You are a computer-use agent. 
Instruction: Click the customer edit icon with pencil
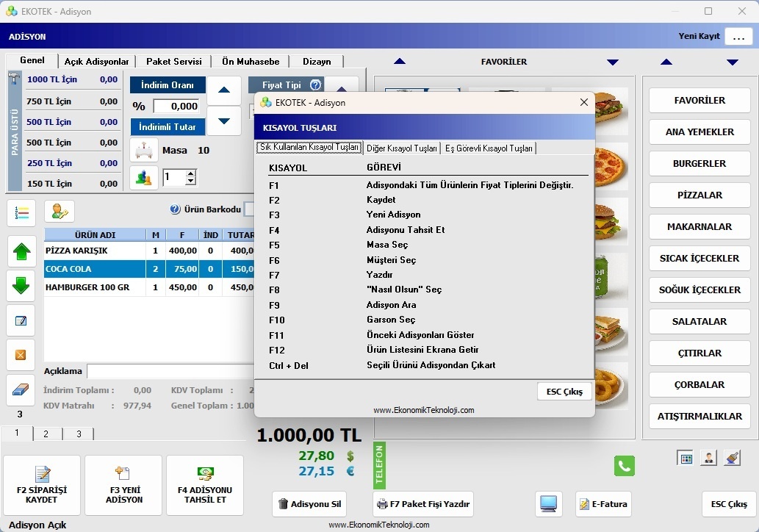coord(60,212)
